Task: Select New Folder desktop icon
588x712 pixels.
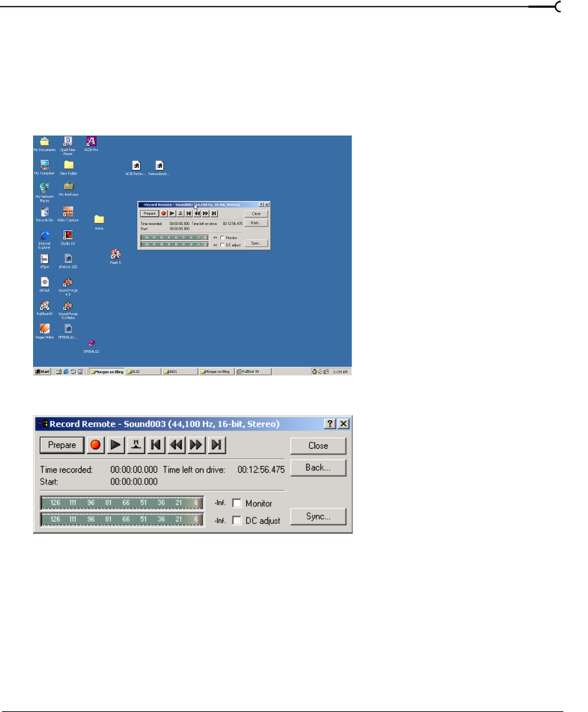Action: click(69, 167)
